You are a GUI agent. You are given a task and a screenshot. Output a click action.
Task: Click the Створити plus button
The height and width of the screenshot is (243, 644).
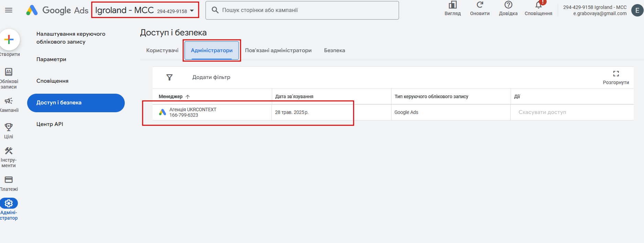coord(9,39)
